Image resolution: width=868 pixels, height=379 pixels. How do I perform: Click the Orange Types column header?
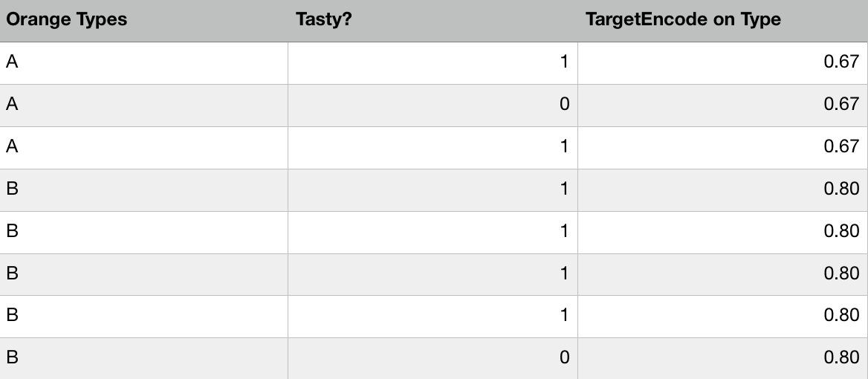pos(67,20)
